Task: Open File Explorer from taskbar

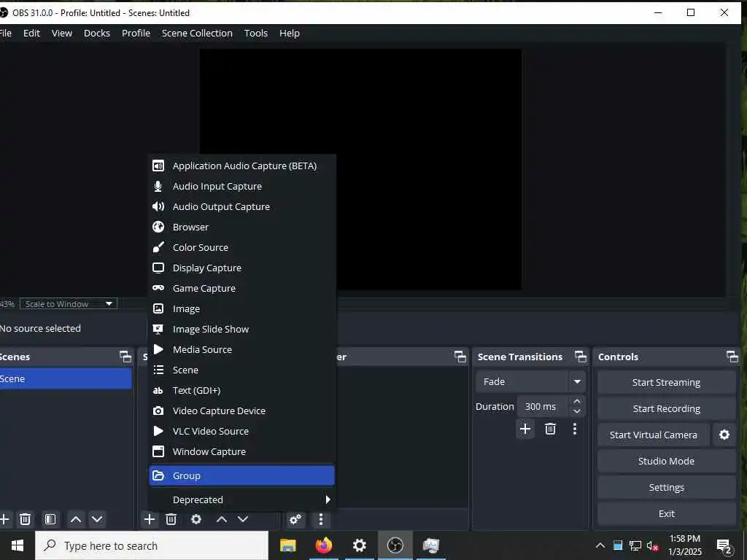Action: click(x=287, y=545)
